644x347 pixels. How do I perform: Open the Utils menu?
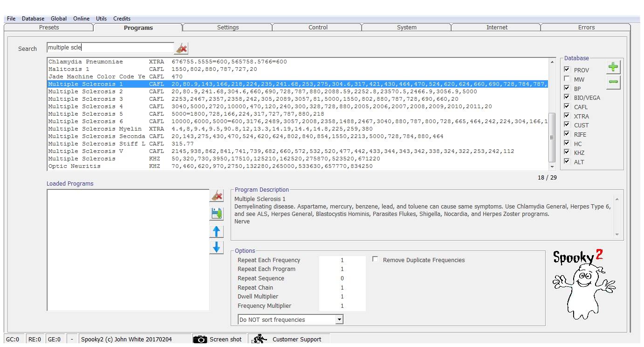coord(101,19)
